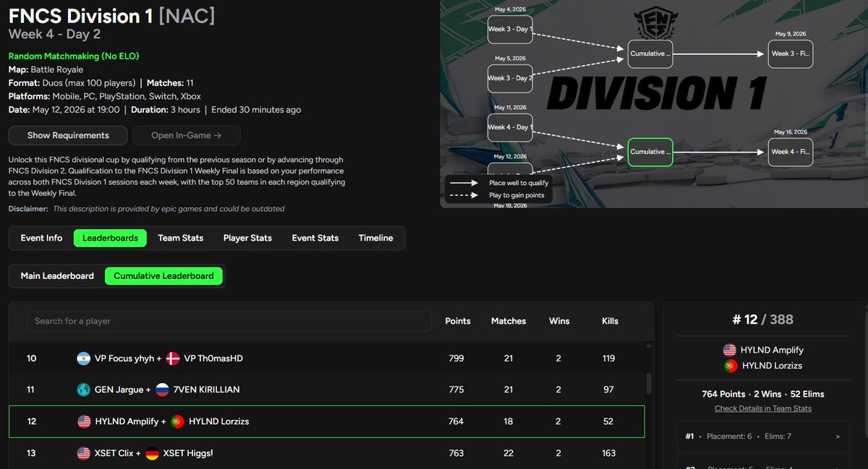
Task: Click the Search for a player field
Action: pos(229,321)
